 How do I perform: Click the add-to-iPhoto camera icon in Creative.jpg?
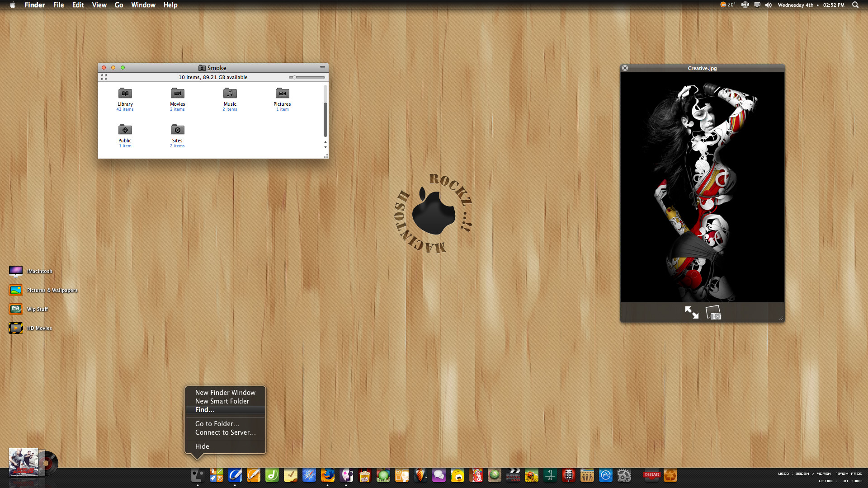(x=713, y=313)
